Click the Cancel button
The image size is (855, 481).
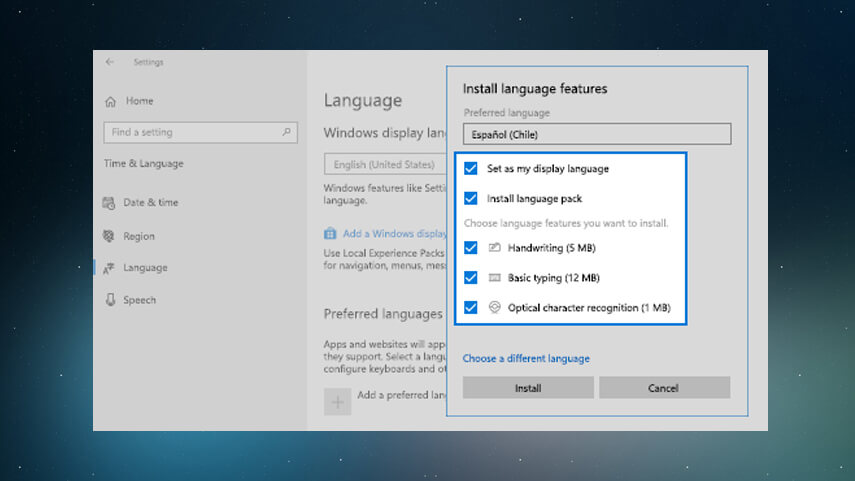(664, 388)
